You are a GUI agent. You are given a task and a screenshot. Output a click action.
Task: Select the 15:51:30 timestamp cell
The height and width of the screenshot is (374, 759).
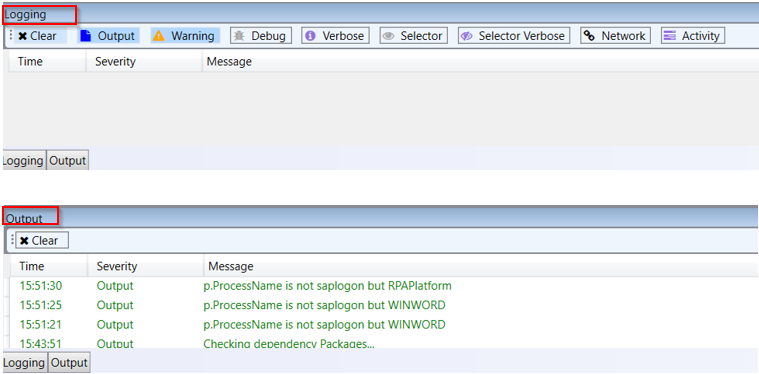pyautogui.click(x=41, y=286)
